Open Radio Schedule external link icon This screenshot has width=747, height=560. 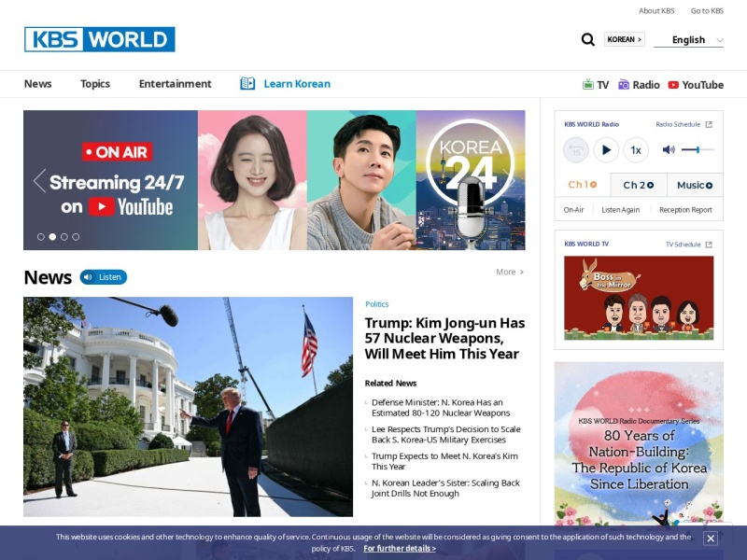pos(709,124)
